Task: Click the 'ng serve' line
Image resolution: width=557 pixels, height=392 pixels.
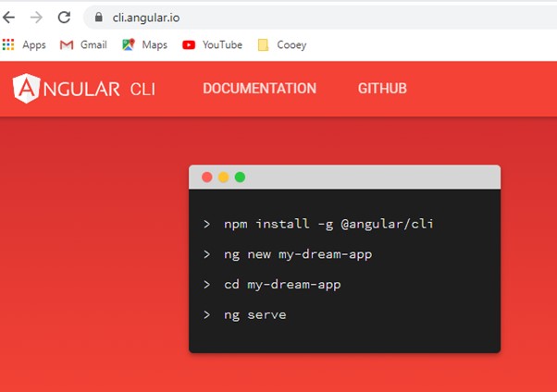Action: point(255,315)
